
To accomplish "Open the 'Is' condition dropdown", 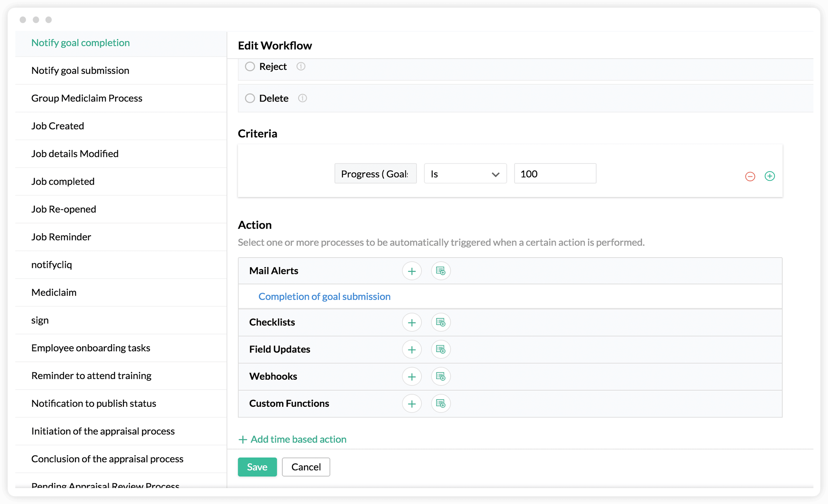I will (x=465, y=174).
